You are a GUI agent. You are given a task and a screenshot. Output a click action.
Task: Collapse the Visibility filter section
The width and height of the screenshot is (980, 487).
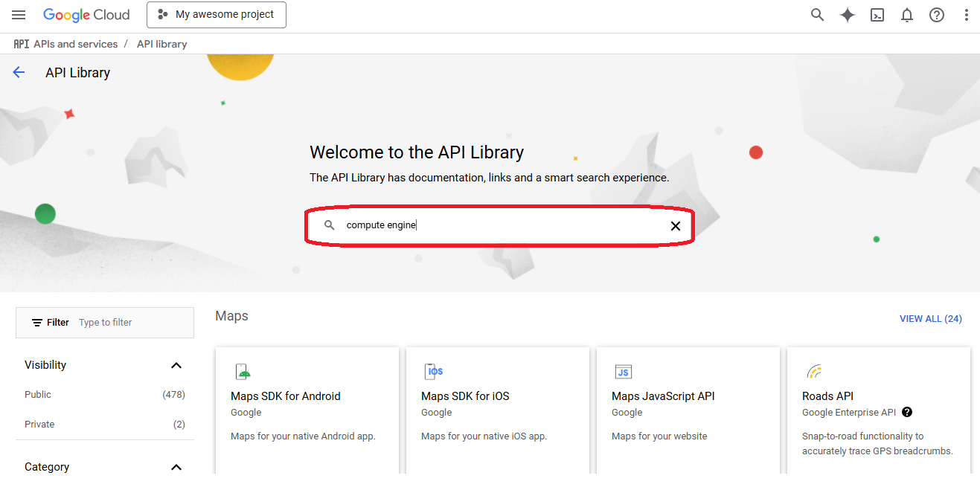click(176, 365)
